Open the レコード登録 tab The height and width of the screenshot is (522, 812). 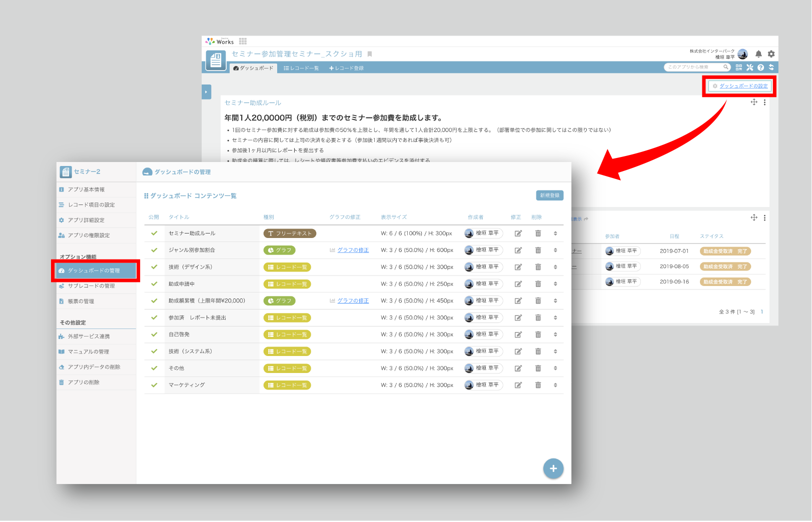pos(346,68)
